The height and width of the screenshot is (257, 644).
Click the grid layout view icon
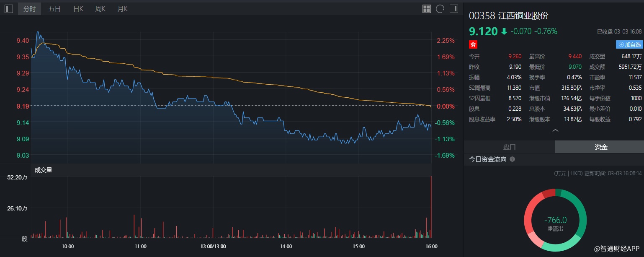click(x=426, y=9)
